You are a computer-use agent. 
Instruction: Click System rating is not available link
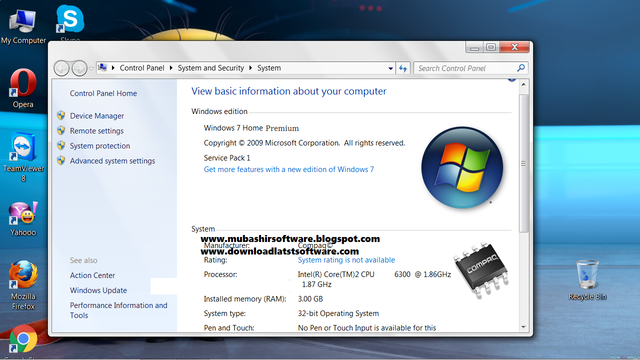(x=346, y=260)
